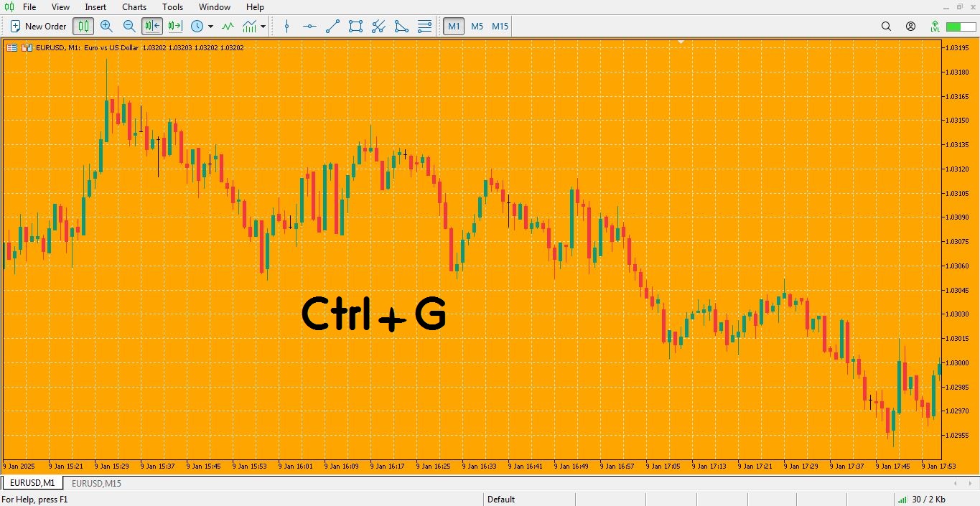Select the candlestick chart type icon
The image size is (980, 506).
click(83, 27)
